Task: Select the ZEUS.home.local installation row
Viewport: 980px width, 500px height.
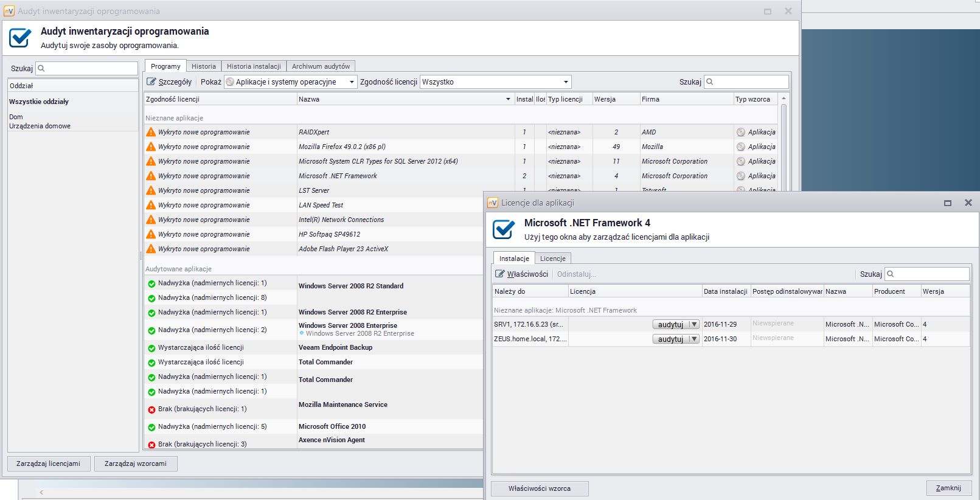Action: [x=731, y=339]
